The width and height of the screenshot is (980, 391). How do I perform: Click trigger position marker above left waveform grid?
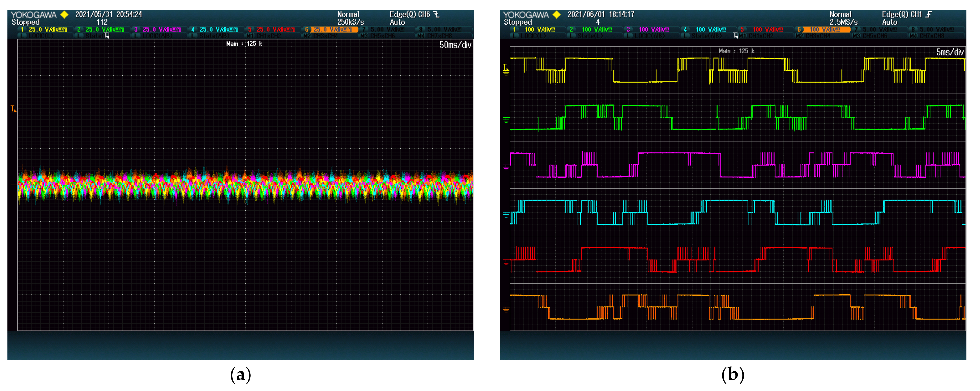[107, 36]
